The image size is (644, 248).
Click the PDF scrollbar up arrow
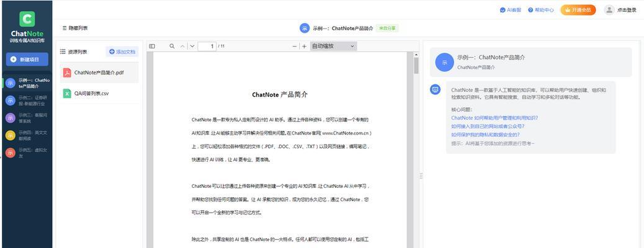[x=416, y=55]
